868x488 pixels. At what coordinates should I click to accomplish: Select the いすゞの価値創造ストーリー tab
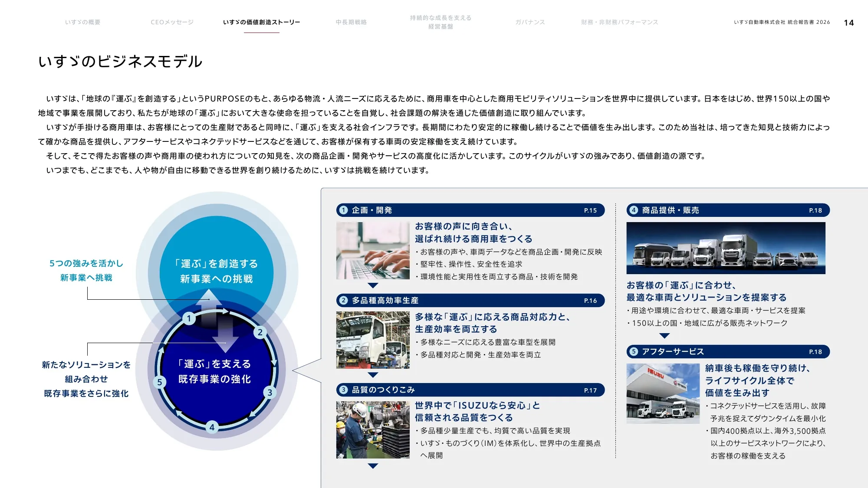tap(261, 22)
